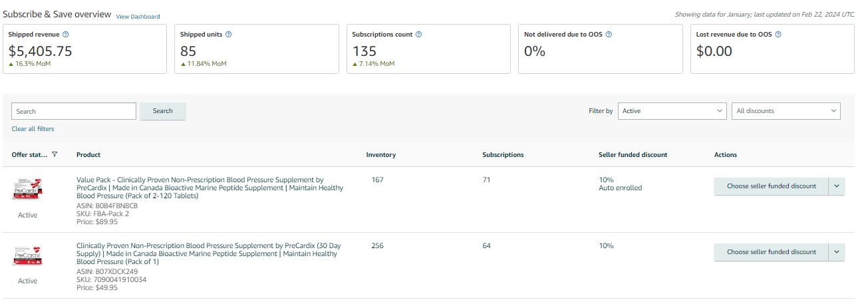The height and width of the screenshot is (302, 868).
Task: Click the Shipped units help icon
Action: click(x=228, y=35)
